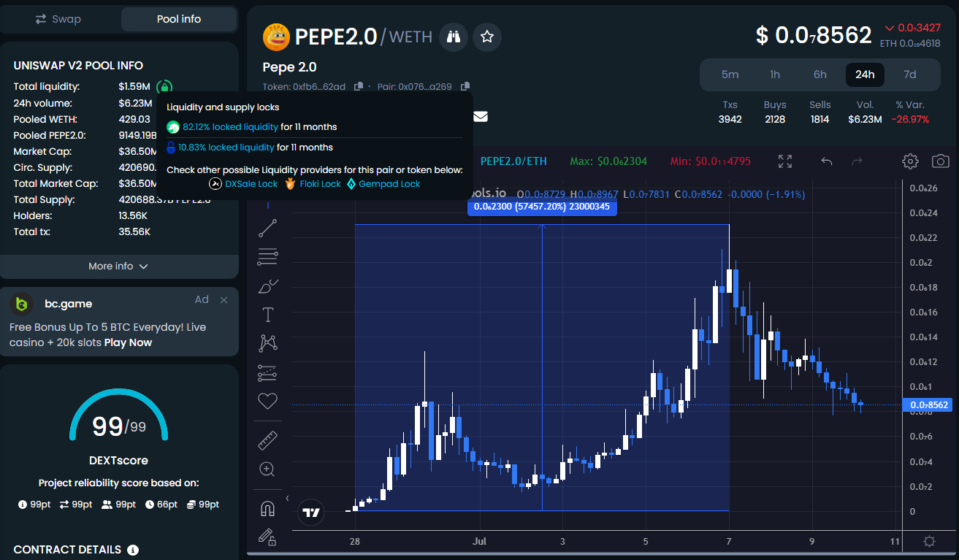The width and height of the screenshot is (959, 560).
Task: Select the 1h timeframe
Action: (x=775, y=74)
